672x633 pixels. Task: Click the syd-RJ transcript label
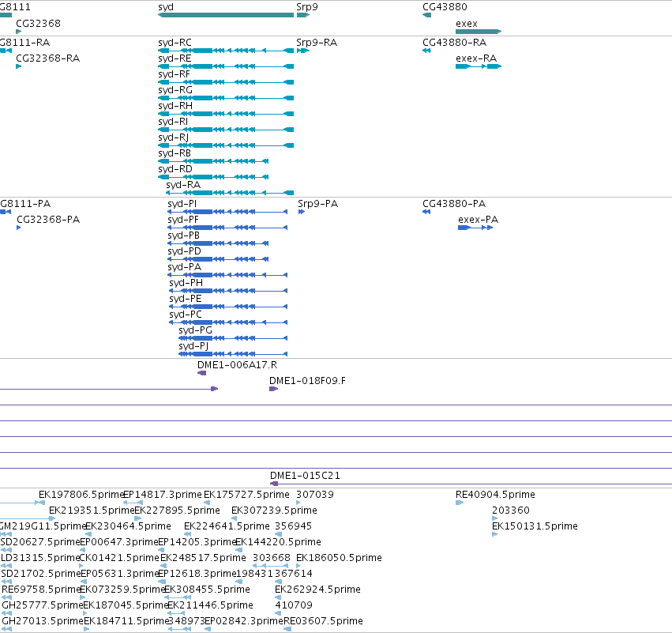pyautogui.click(x=173, y=138)
